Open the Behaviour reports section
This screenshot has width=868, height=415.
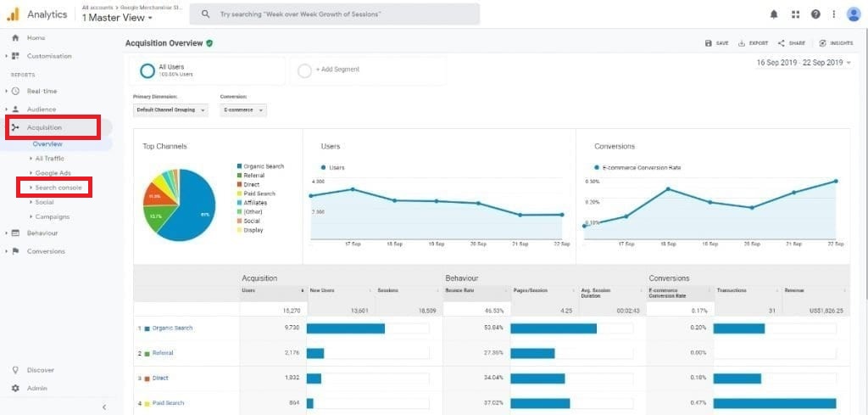(x=42, y=233)
